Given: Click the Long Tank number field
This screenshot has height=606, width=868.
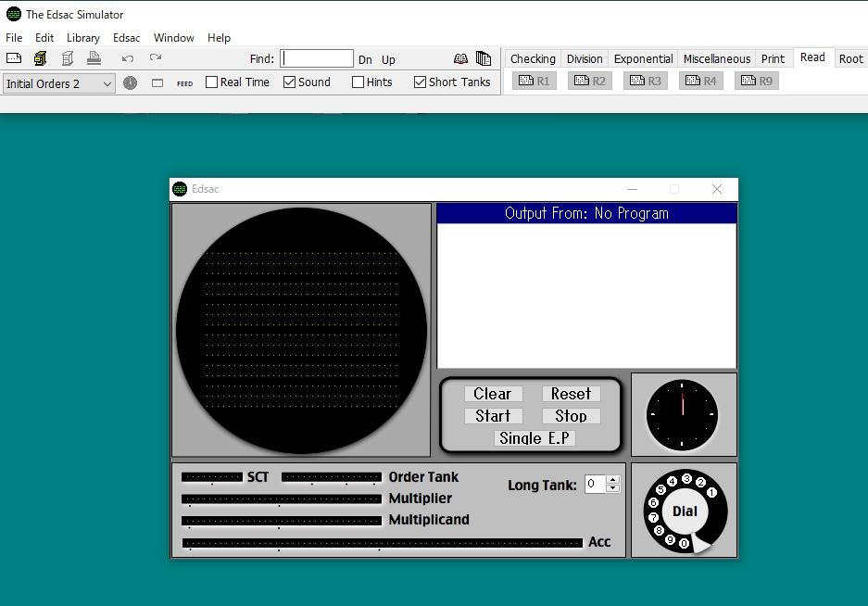Looking at the screenshot, I should pyautogui.click(x=596, y=484).
